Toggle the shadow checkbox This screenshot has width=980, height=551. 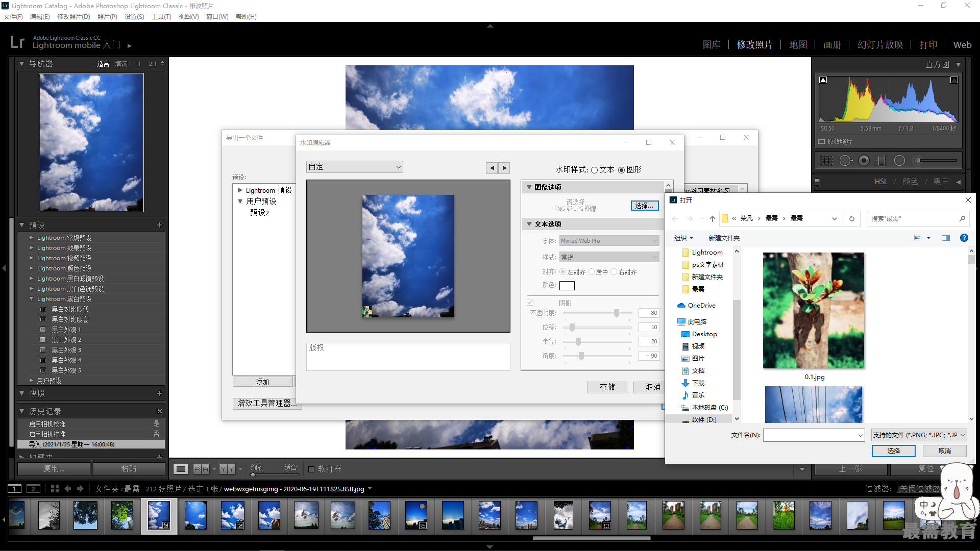(530, 303)
